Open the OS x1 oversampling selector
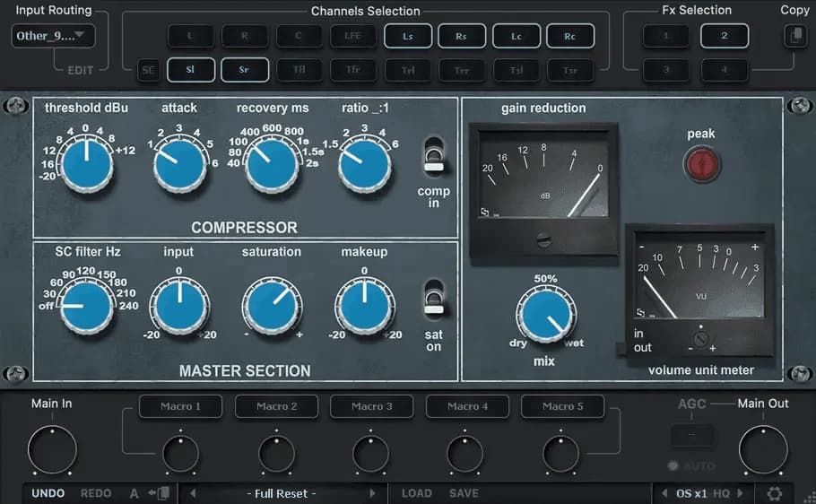Viewport: 816px width, 504px height. (690, 493)
